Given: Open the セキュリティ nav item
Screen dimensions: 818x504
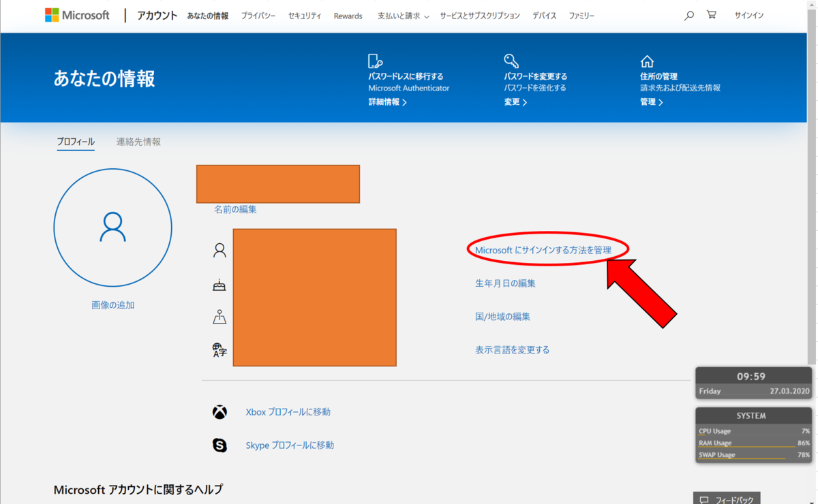Looking at the screenshot, I should click(305, 16).
